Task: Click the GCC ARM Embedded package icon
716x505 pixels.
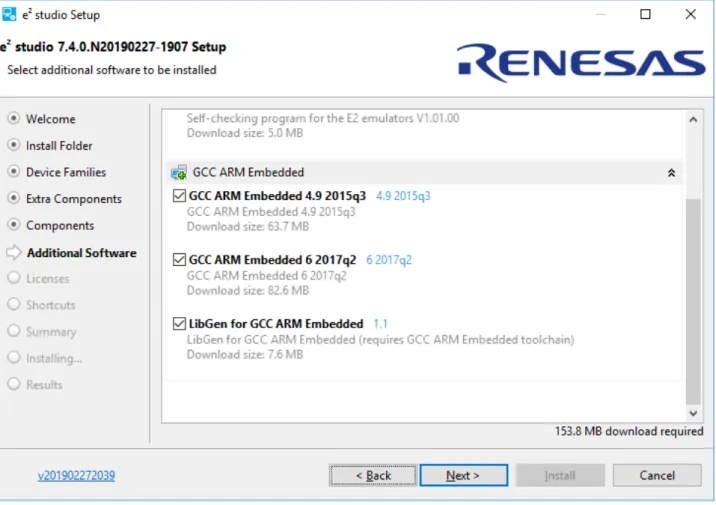Action: [179, 173]
